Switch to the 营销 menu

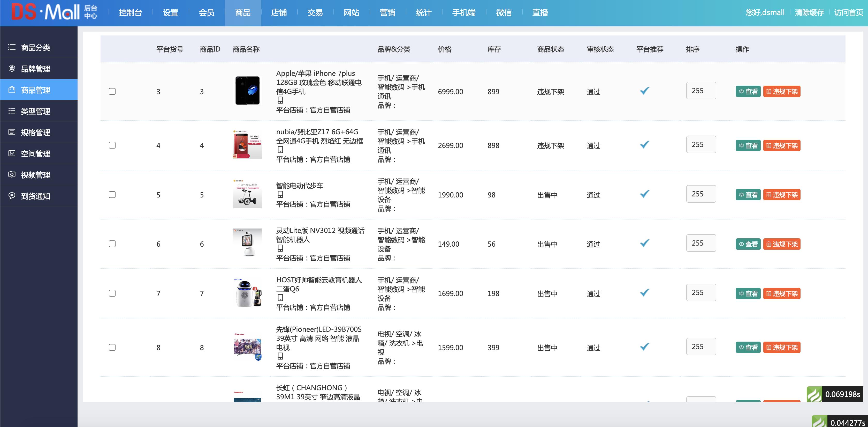point(388,13)
